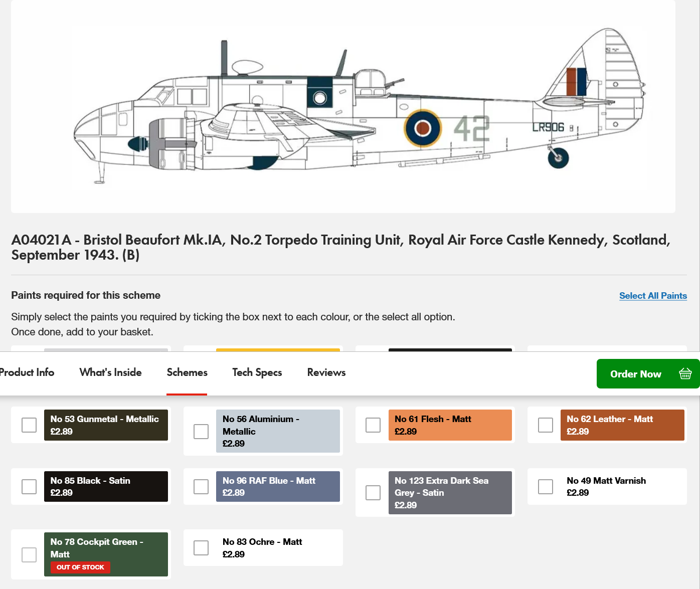The height and width of the screenshot is (589, 700).
Task: Open the Tech Specs tab
Action: [x=257, y=372]
